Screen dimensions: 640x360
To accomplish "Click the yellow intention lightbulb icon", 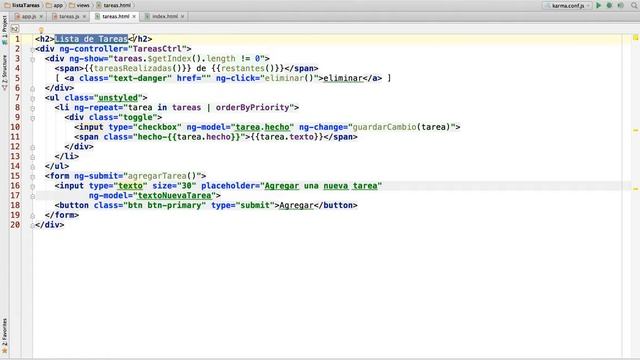I will (41, 30).
